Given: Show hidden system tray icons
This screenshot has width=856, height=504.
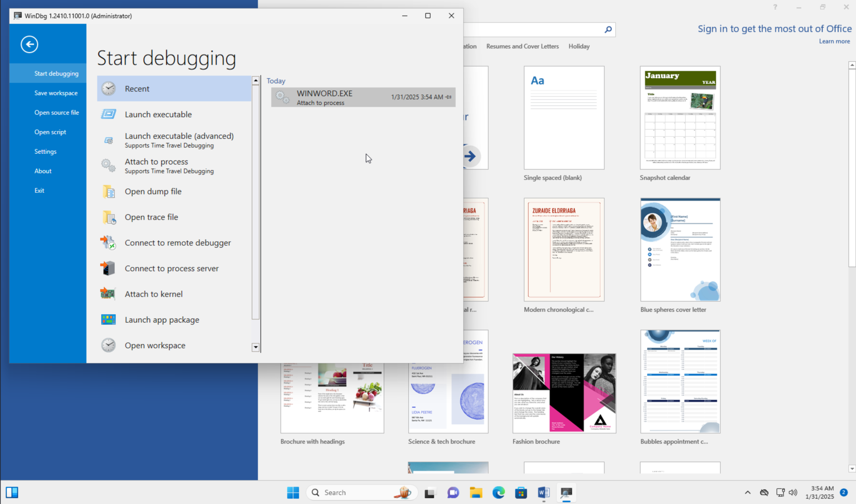Looking at the screenshot, I should 748,492.
